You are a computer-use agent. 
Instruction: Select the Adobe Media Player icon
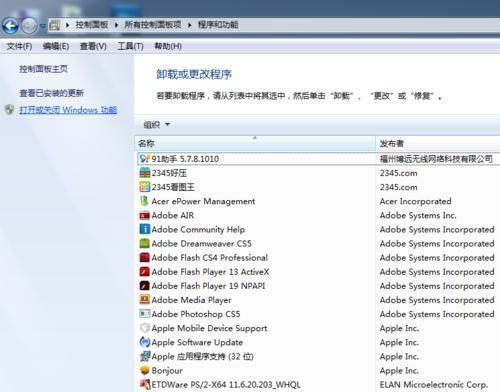[145, 300]
